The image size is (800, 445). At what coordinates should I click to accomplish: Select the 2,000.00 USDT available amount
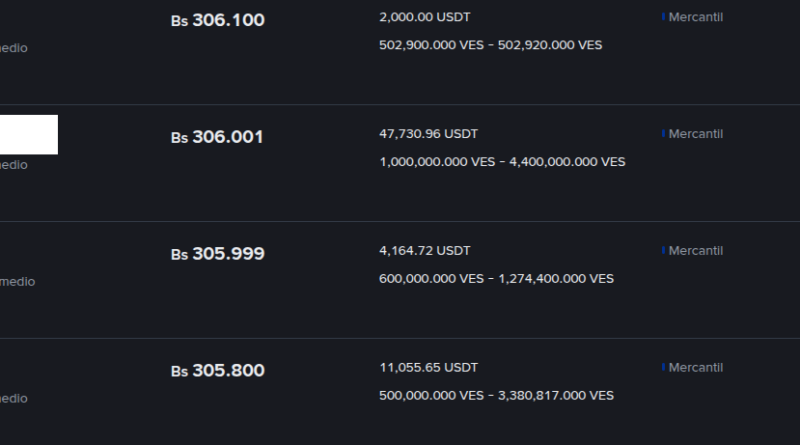point(425,18)
